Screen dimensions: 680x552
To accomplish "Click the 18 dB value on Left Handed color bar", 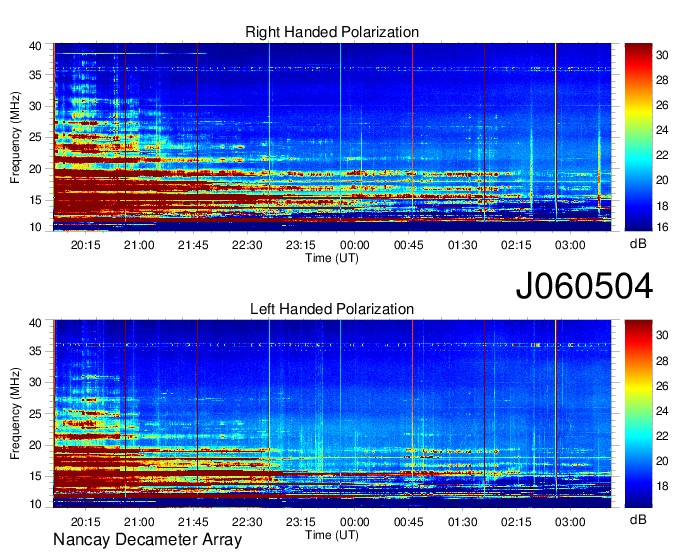I will [x=662, y=486].
